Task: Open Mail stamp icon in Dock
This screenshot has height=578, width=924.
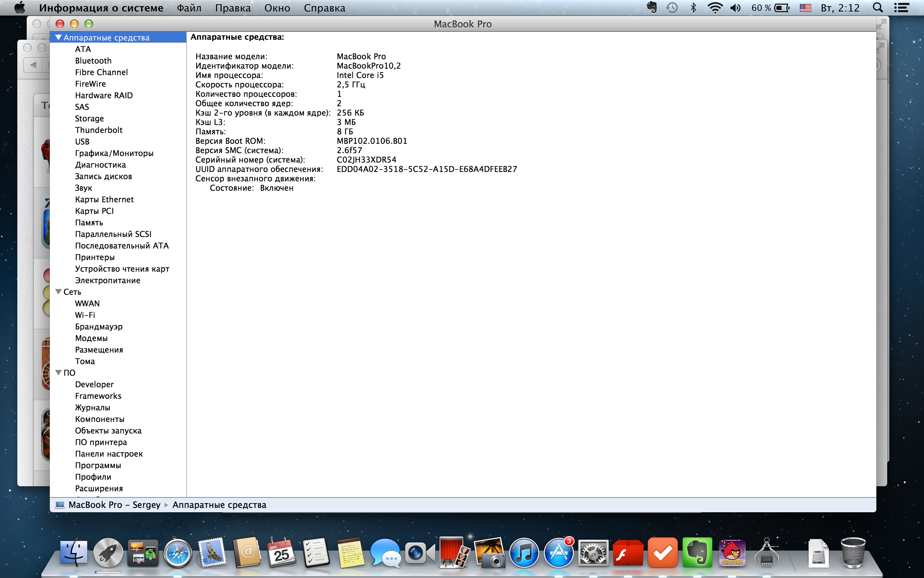Action: pos(212,553)
